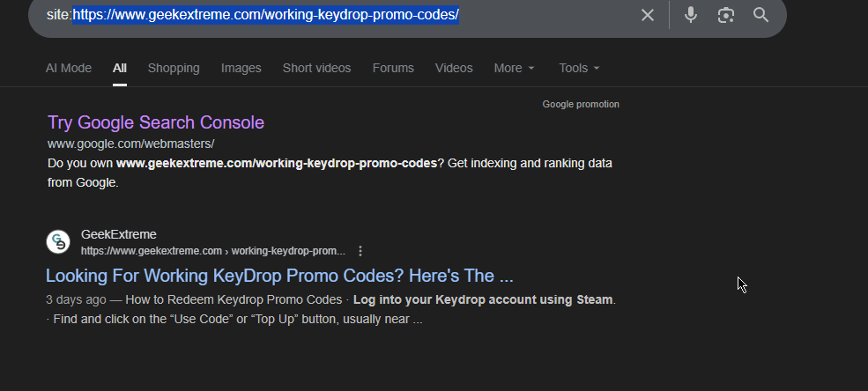Click the GeekExtreme site name

118,234
